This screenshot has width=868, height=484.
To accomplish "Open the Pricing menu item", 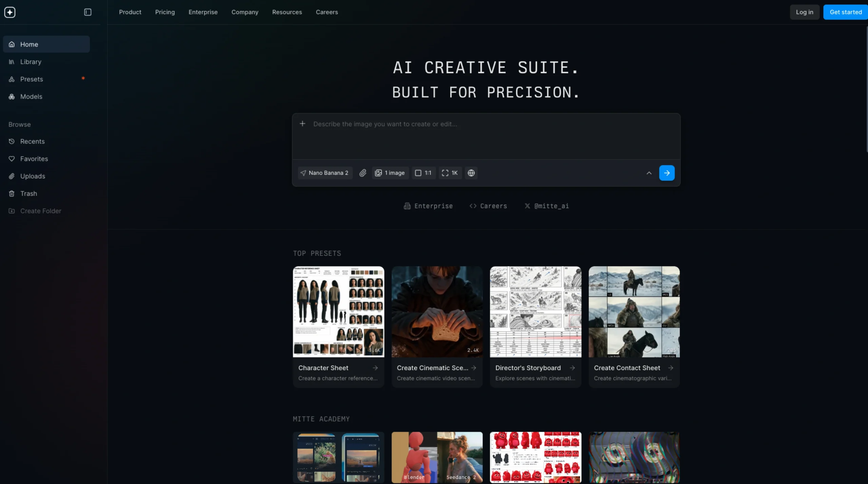I will click(165, 12).
